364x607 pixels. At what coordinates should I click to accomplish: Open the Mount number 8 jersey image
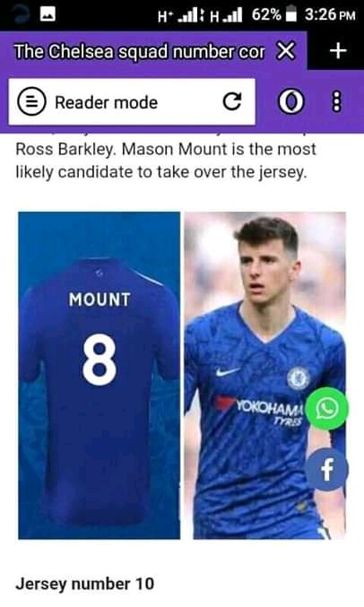tap(100, 375)
